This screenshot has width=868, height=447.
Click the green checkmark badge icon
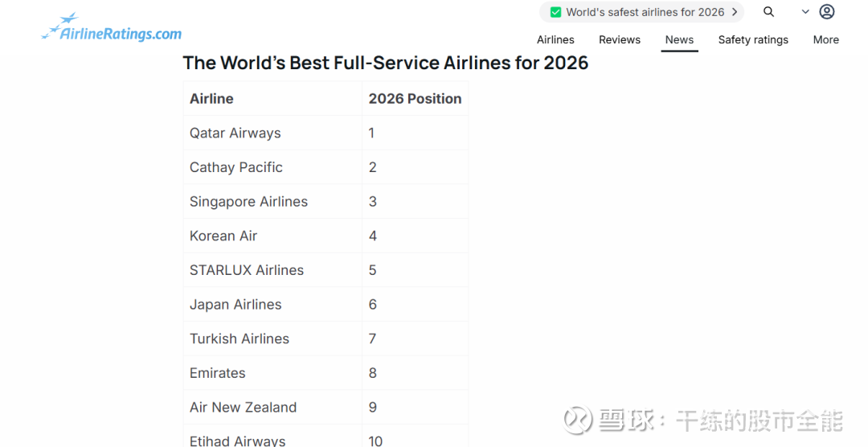tap(555, 12)
